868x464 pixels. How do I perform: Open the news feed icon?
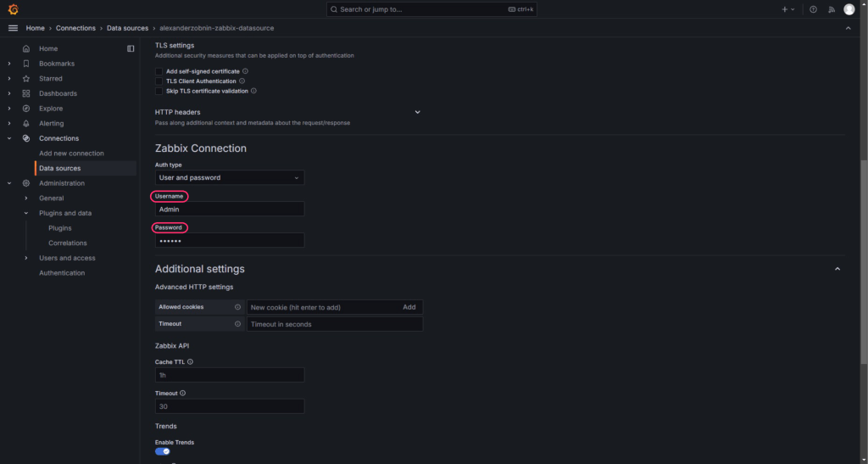[831, 9]
